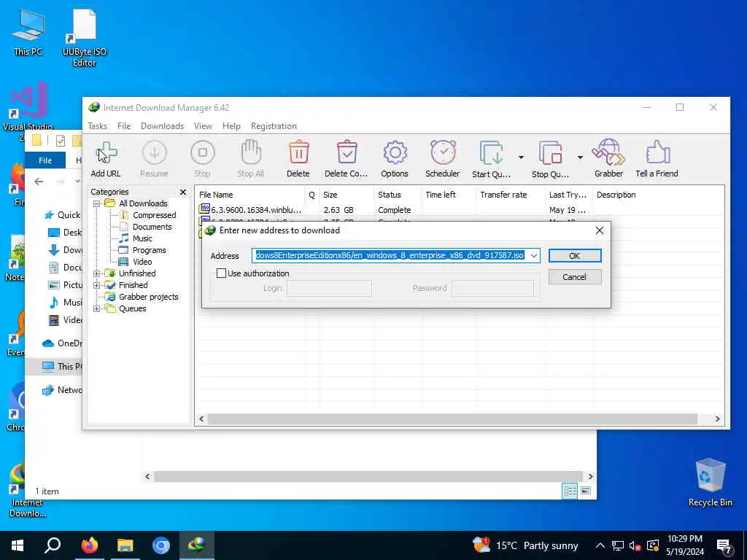Click the Tell a Friend icon
The width and height of the screenshot is (747, 560).
658,152
